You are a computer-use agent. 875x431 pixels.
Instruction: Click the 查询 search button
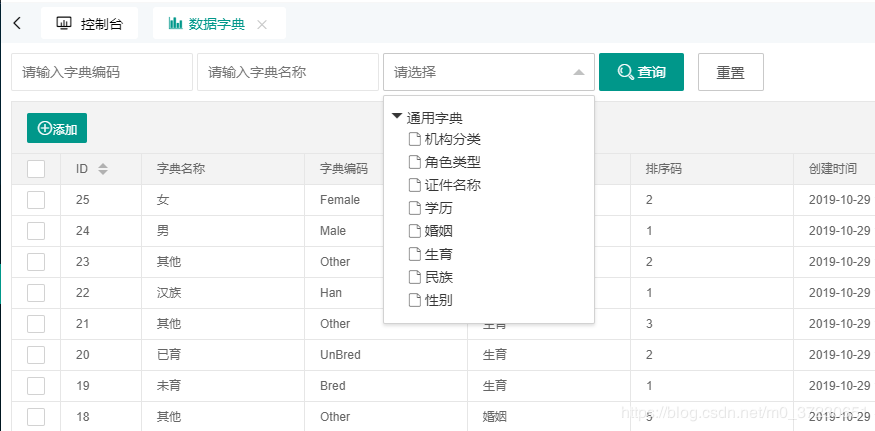(641, 72)
